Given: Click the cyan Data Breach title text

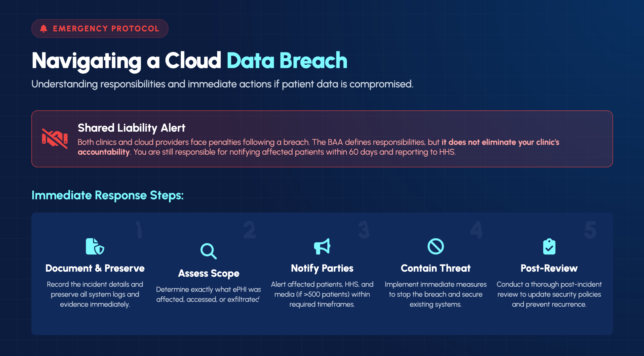Looking at the screenshot, I should pos(287,61).
